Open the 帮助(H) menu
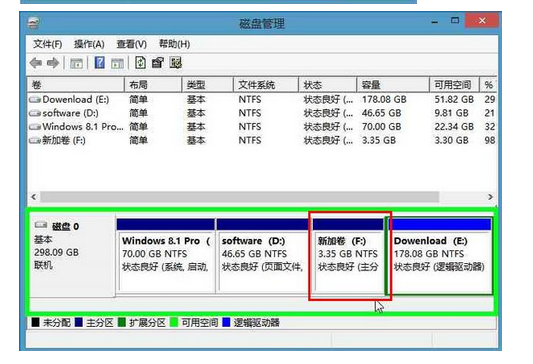The height and width of the screenshot is (364, 533). (174, 44)
